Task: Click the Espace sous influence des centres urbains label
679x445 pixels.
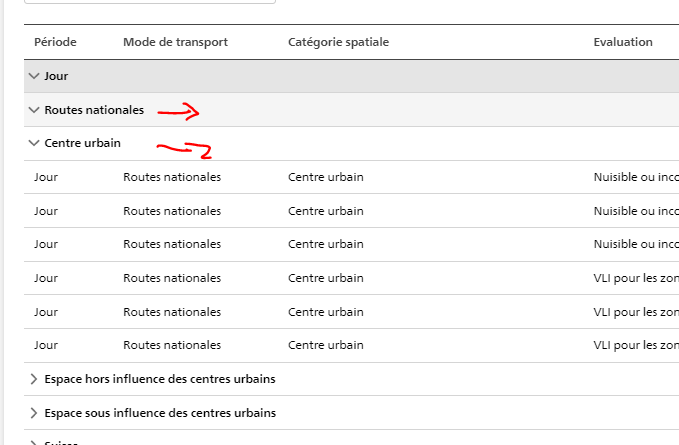Action: tap(160, 413)
